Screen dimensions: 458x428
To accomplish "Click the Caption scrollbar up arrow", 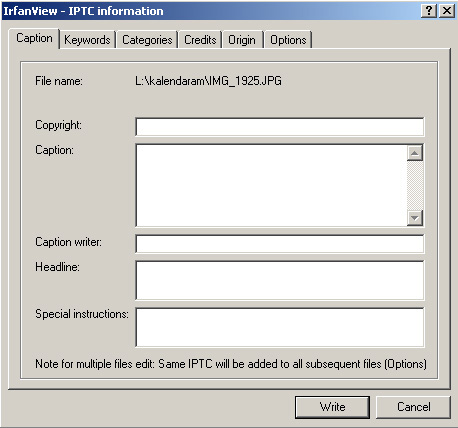I will pyautogui.click(x=415, y=153).
